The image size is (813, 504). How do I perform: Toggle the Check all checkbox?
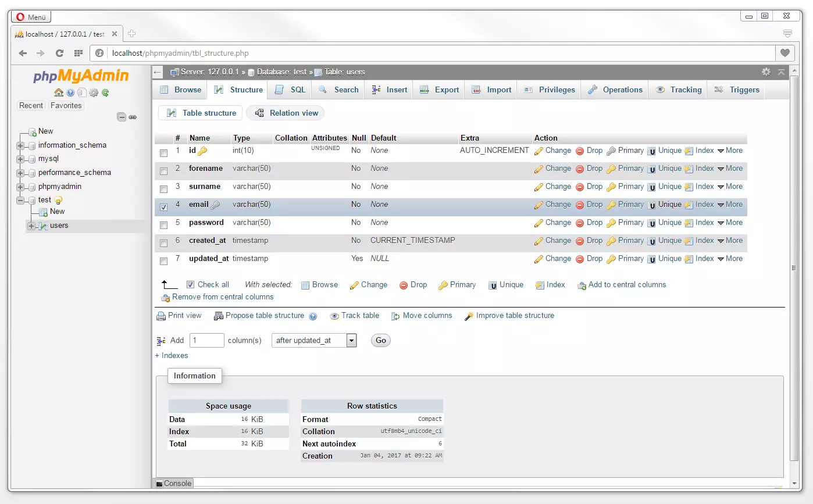192,284
